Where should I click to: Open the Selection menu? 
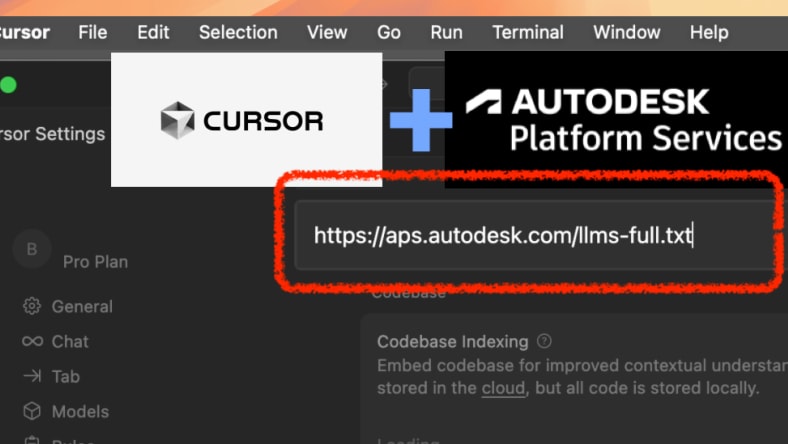coord(238,32)
